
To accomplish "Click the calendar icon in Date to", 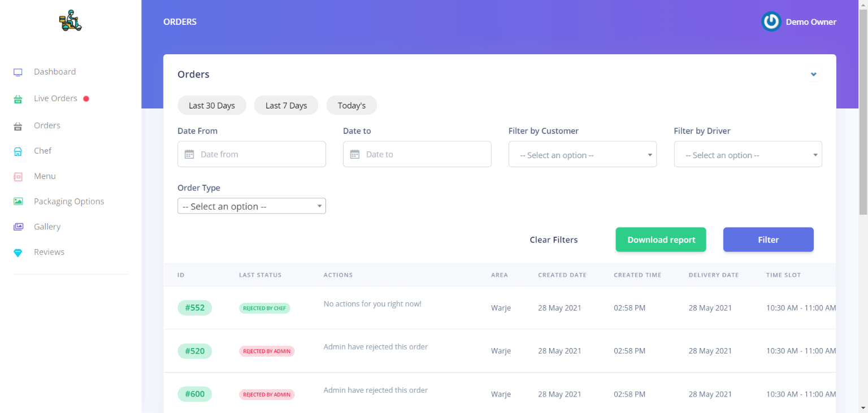I will coord(355,154).
